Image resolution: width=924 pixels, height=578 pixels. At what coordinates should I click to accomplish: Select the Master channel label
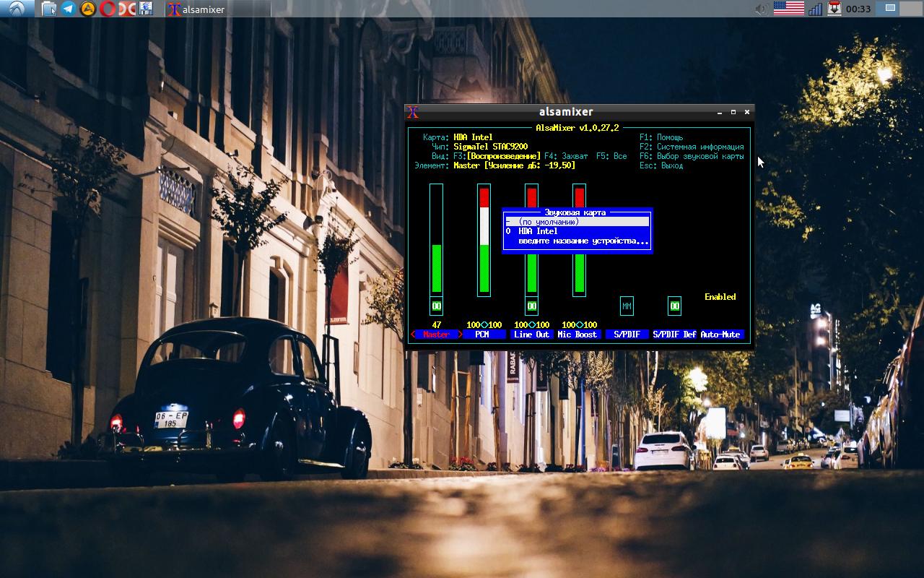pos(436,335)
